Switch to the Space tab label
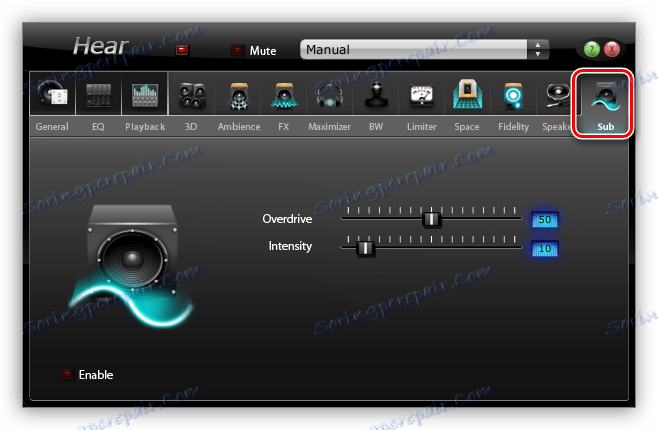The image size is (658, 430). pos(467,127)
